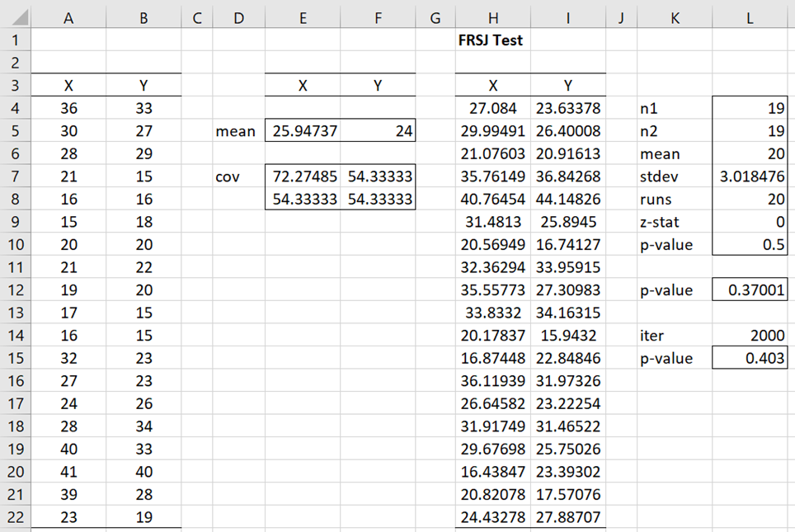Select the cell showing p-value 0.37001
The height and width of the screenshot is (532, 795).
749,290
